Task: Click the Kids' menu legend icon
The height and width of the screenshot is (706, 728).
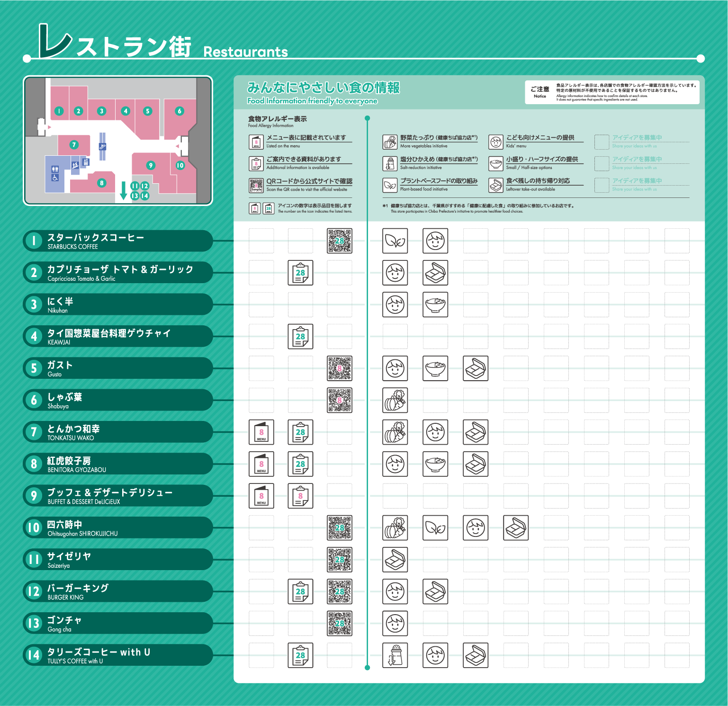Action: point(495,142)
